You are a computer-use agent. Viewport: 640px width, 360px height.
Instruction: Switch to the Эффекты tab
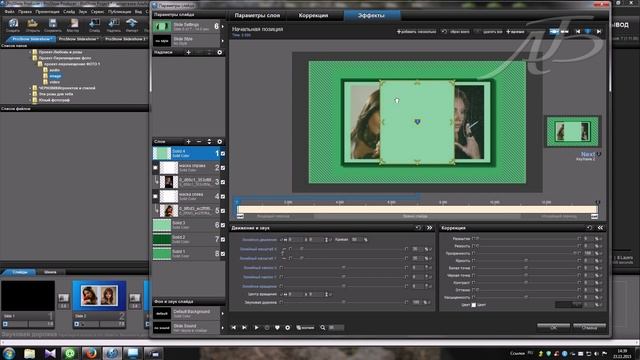pos(371,16)
